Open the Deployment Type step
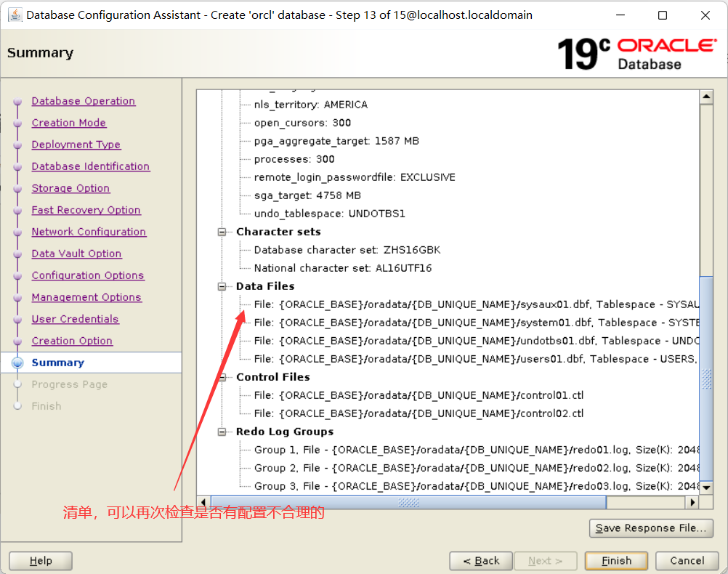 tap(76, 145)
